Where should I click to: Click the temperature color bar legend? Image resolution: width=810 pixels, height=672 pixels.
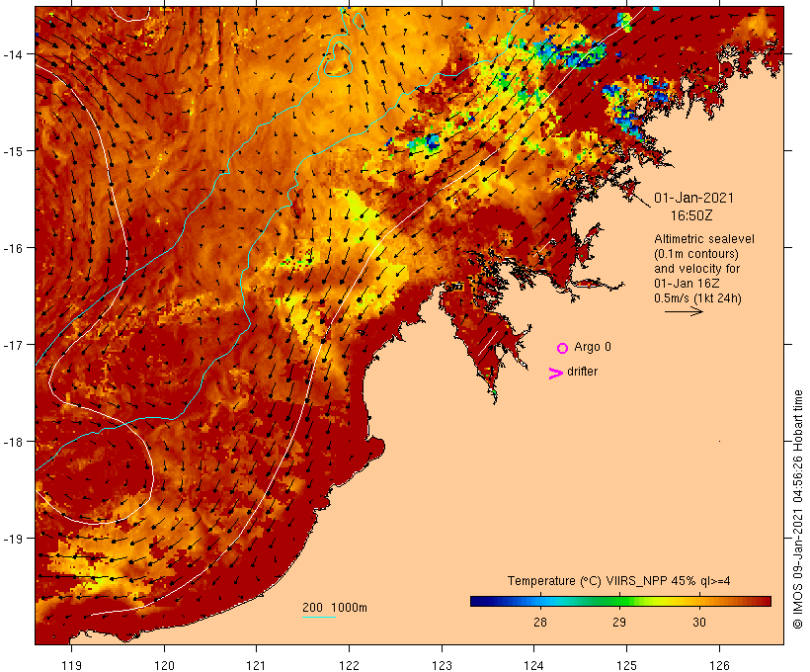tap(620, 601)
